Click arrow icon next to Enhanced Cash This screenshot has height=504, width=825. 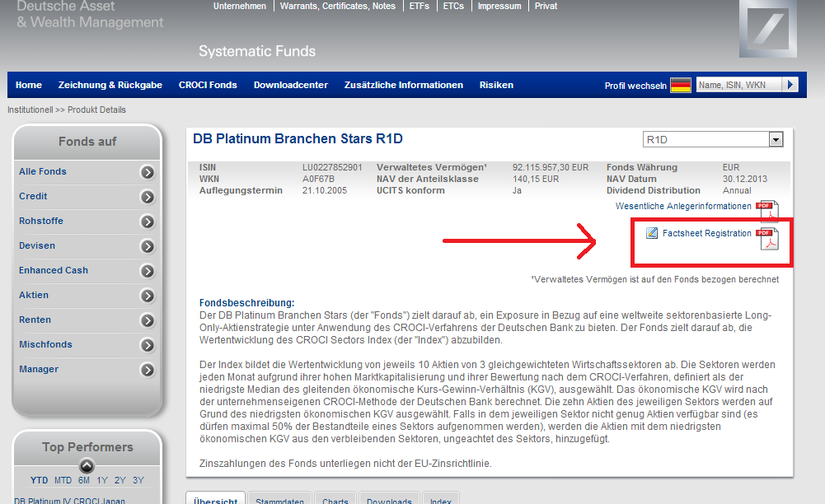(148, 271)
